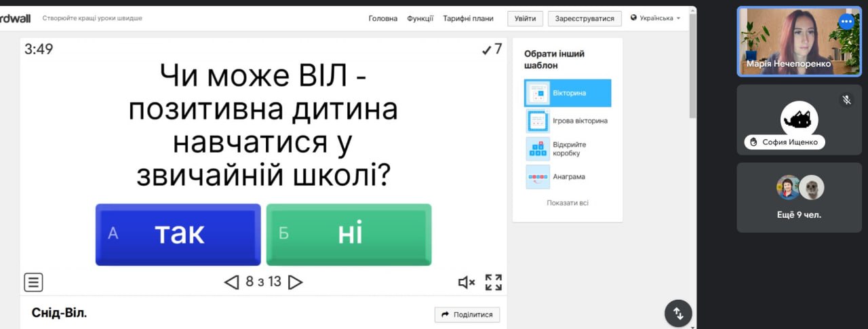
Task: Open the Тарифні плани menu item
Action: (468, 18)
